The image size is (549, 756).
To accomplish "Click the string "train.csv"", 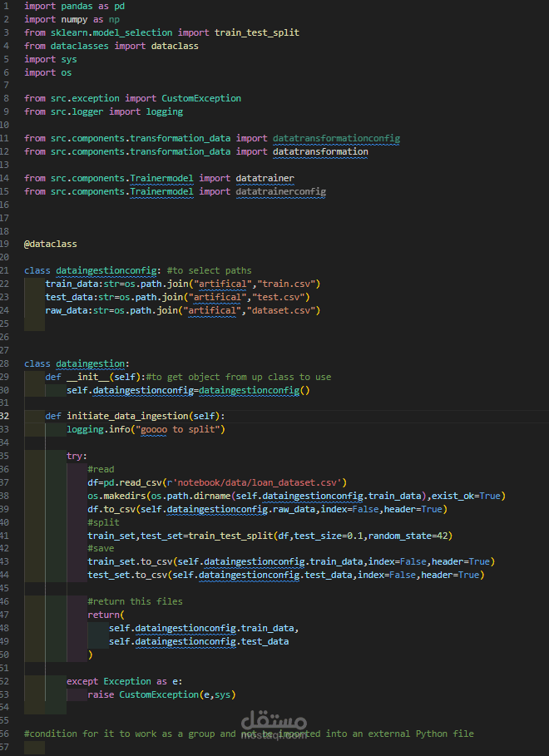I will [286, 284].
